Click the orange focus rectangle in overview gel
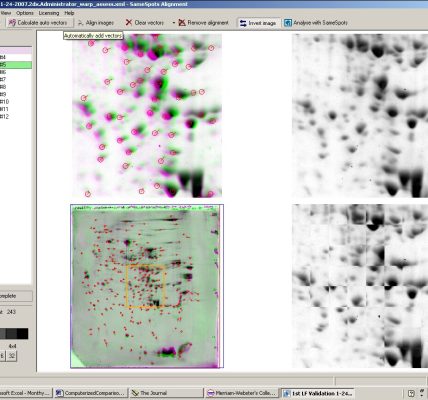The width and height of the screenshot is (428, 400). coord(146,286)
